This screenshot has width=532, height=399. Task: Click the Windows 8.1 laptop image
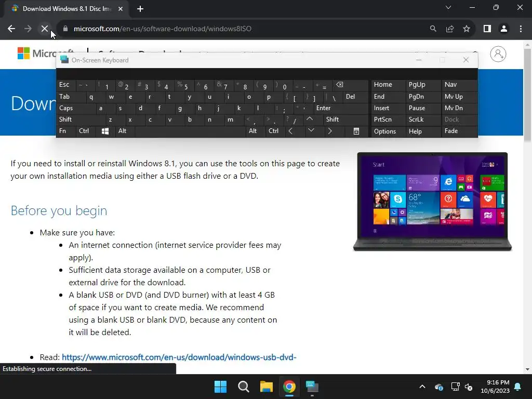click(x=432, y=202)
